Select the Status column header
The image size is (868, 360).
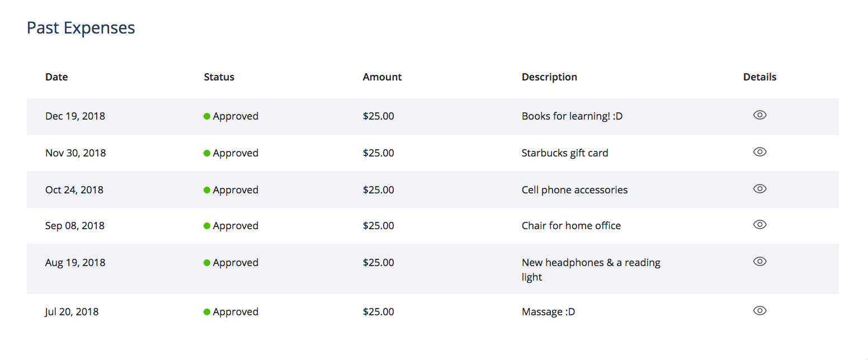[219, 77]
